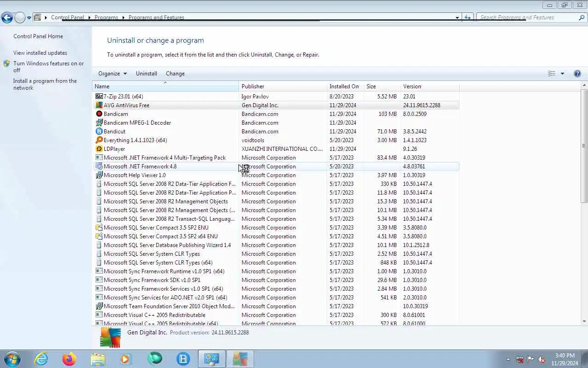This screenshot has width=588, height=368.
Task: Click the search magnifier icon
Action: tap(581, 17)
